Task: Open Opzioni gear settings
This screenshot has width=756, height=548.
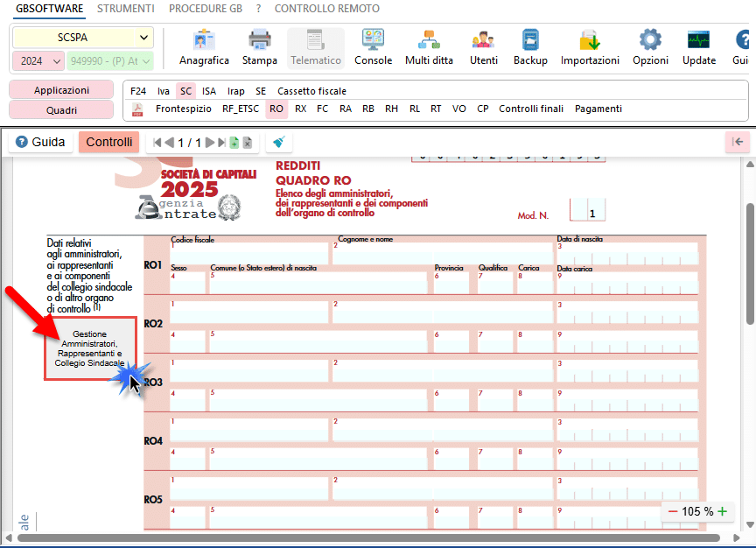Action: pos(650,47)
